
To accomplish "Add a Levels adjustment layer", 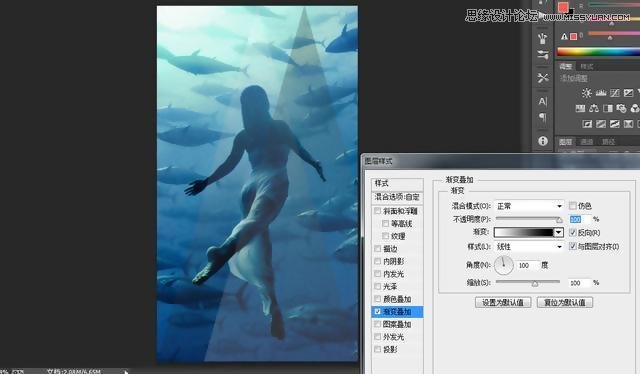I will 601,93.
